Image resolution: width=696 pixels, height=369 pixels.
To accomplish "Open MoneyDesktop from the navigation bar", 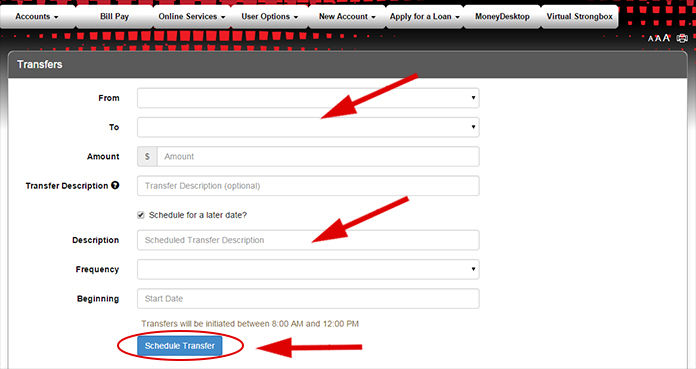I will pyautogui.click(x=502, y=16).
